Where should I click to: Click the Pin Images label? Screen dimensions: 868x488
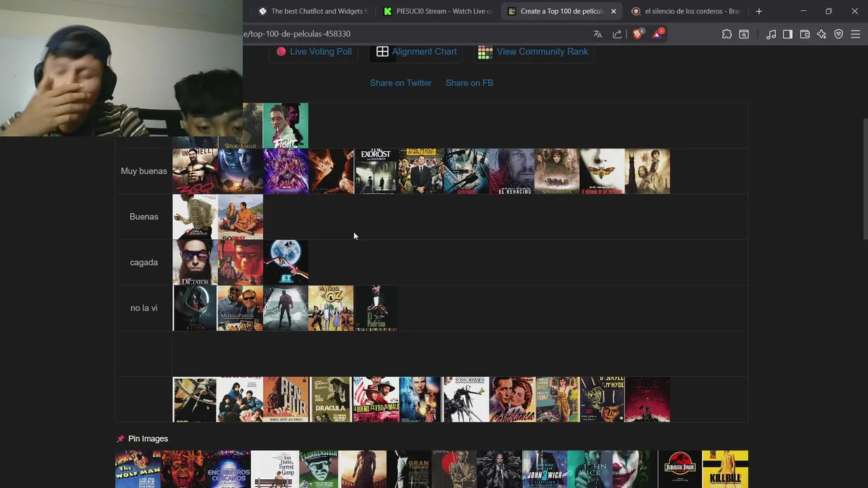[148, 439]
